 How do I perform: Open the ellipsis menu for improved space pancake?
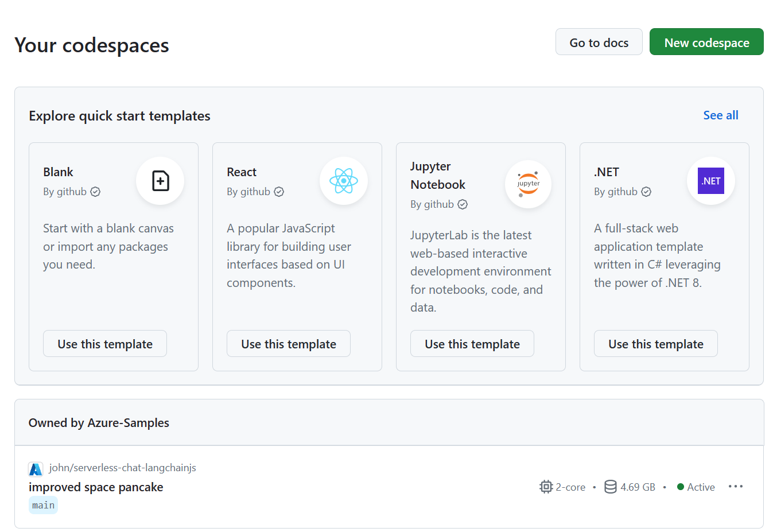[x=736, y=486]
